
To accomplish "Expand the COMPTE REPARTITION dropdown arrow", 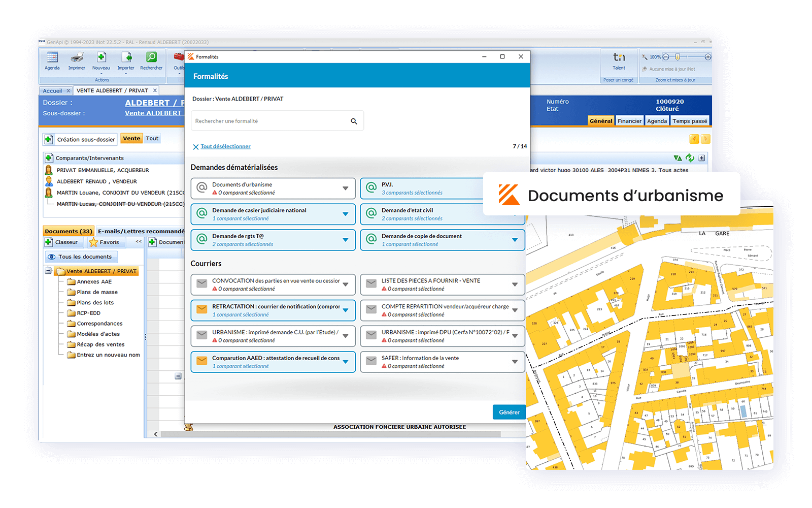I will 515,310.
